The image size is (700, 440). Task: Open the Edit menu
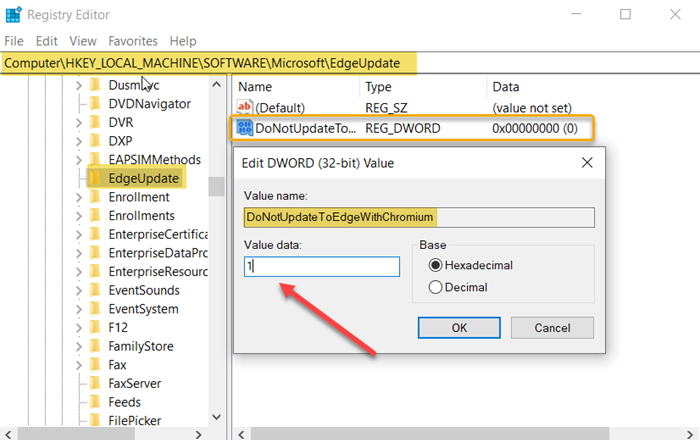(46, 41)
